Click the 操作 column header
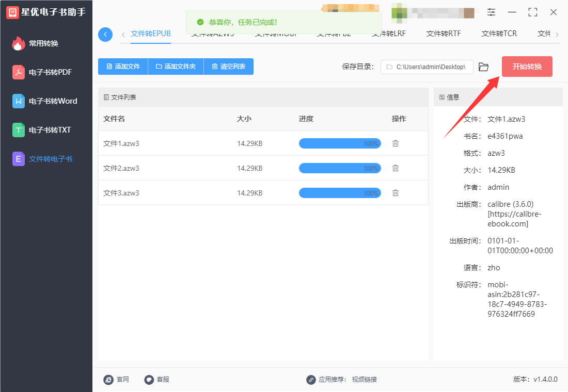Viewport: 568px width, 392px height. tap(399, 119)
